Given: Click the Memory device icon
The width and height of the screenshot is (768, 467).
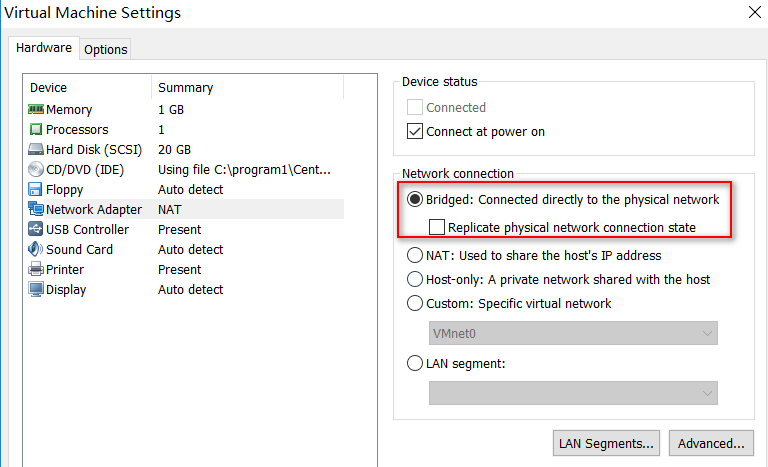Looking at the screenshot, I should pos(36,109).
